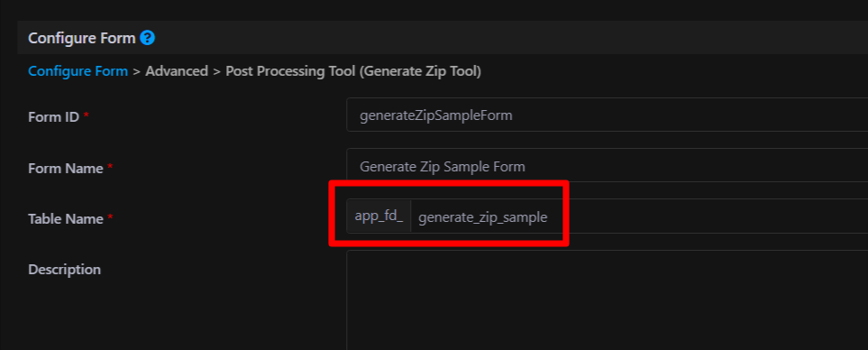The height and width of the screenshot is (350, 868).
Task: Open the help icon beside Configure Form
Action: [x=147, y=38]
